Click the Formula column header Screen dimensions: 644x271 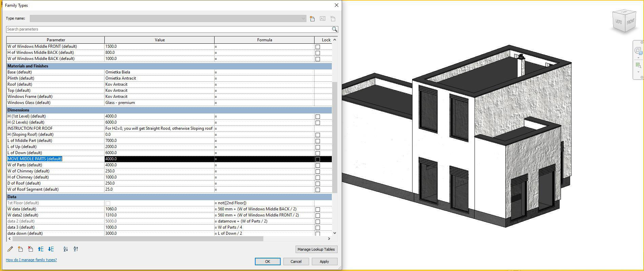264,40
